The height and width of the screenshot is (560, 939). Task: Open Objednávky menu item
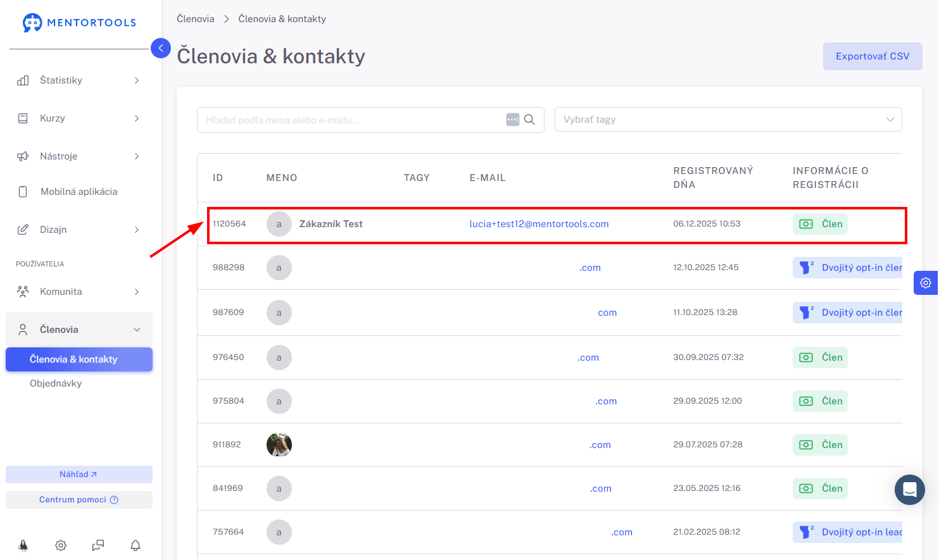coord(56,383)
